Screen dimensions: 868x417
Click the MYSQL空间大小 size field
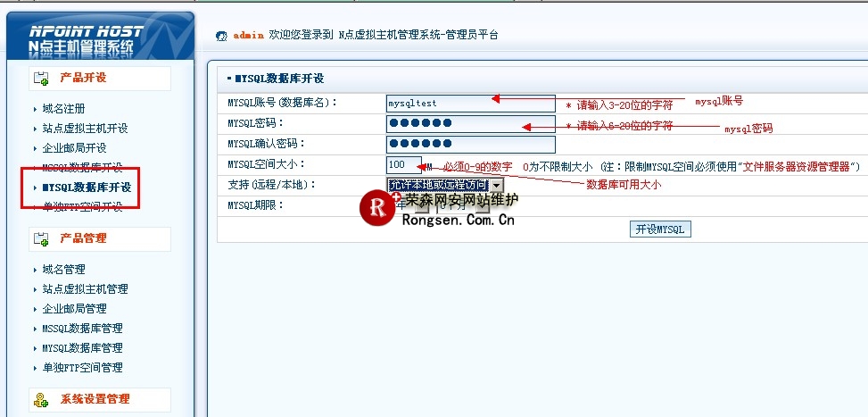click(403, 165)
